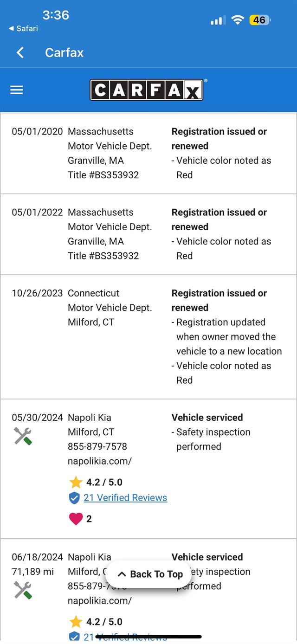Tap the pink heart favorite icon

point(76,519)
